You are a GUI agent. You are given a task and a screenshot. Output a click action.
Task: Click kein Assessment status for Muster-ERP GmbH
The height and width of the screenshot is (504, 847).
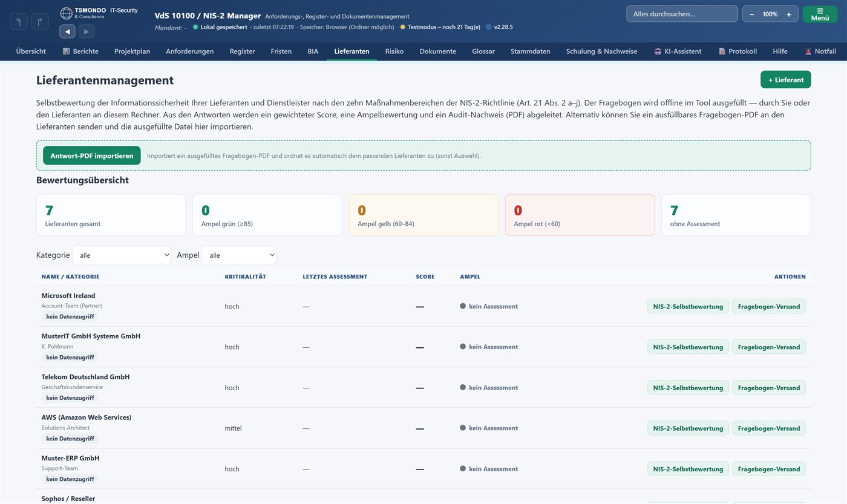[489, 469]
